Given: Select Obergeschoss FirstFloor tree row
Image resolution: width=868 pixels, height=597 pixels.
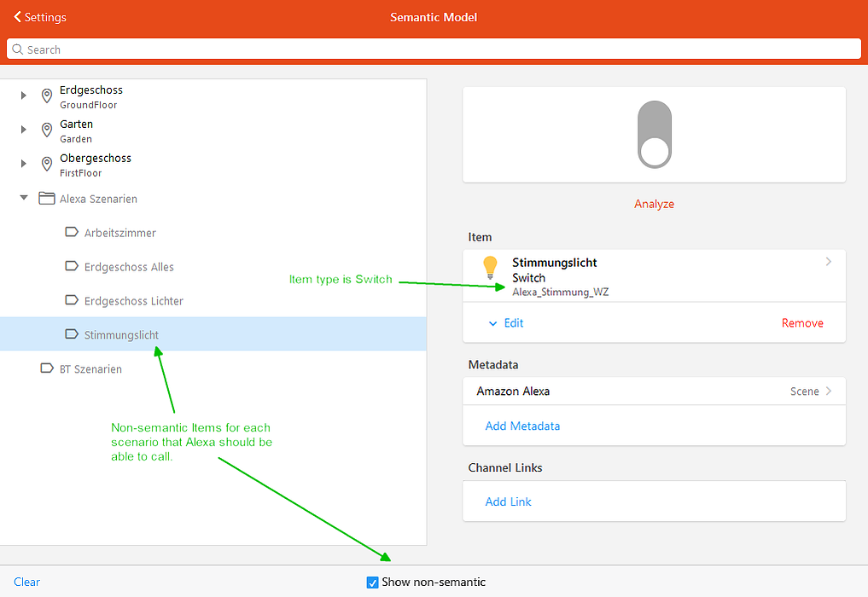Looking at the screenshot, I should (x=213, y=165).
